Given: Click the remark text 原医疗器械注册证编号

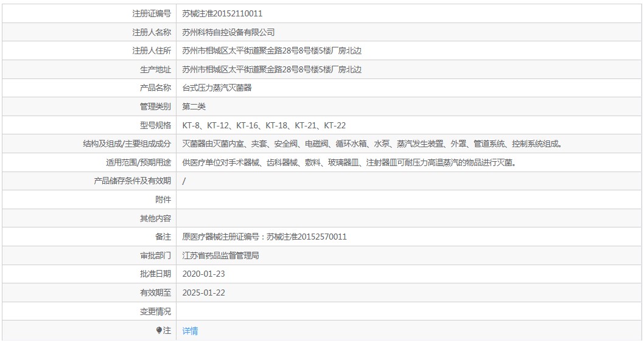Looking at the screenshot, I should [265, 237].
